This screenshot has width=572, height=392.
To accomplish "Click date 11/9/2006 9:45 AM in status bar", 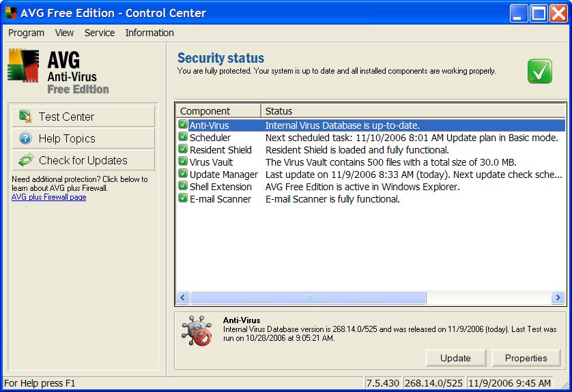I will pos(510,383).
